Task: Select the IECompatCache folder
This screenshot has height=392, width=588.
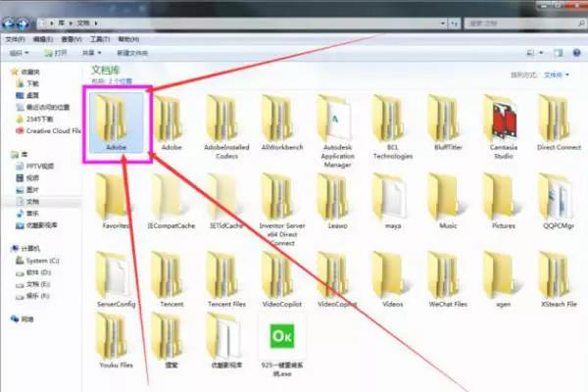Action: point(171,202)
